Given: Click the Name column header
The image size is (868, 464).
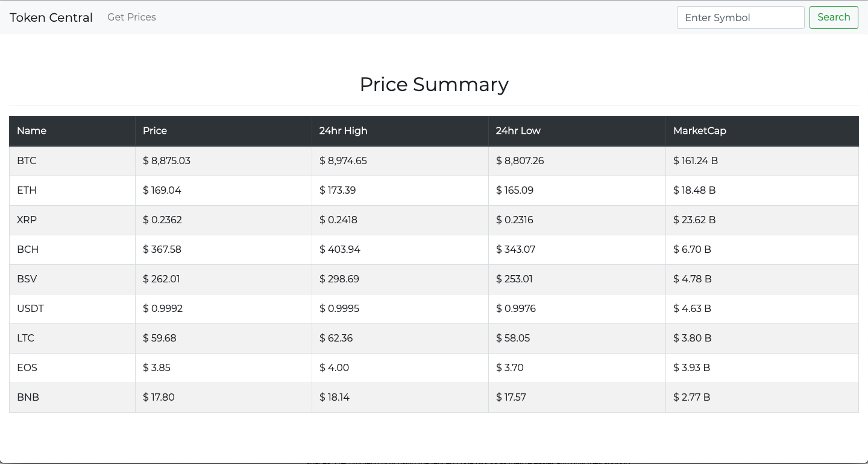Looking at the screenshot, I should 31,131.
